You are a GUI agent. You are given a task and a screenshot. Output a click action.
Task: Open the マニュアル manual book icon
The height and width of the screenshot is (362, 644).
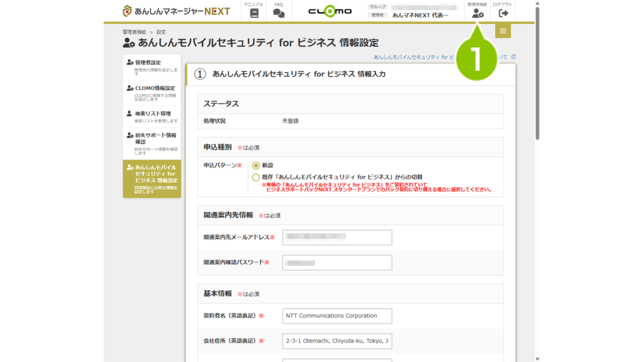254,13
